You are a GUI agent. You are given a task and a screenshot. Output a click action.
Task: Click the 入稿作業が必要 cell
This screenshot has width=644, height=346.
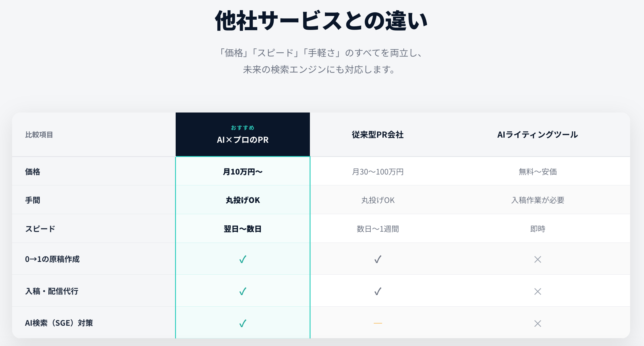(x=538, y=200)
